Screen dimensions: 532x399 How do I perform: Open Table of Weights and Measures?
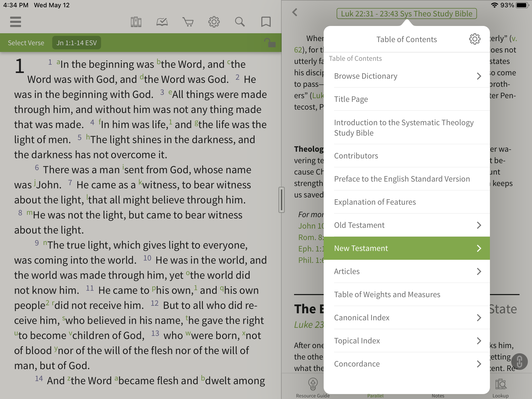pos(407,294)
